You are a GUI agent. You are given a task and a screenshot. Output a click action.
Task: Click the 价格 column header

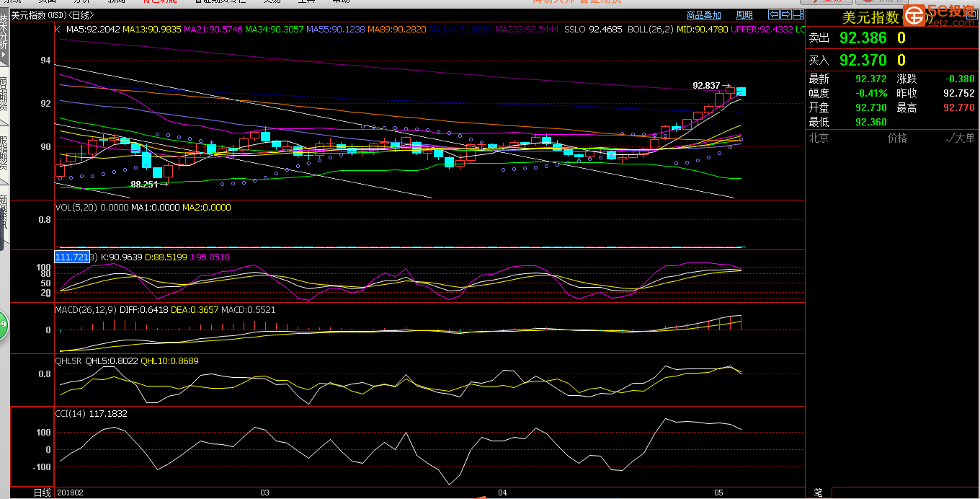point(897,138)
